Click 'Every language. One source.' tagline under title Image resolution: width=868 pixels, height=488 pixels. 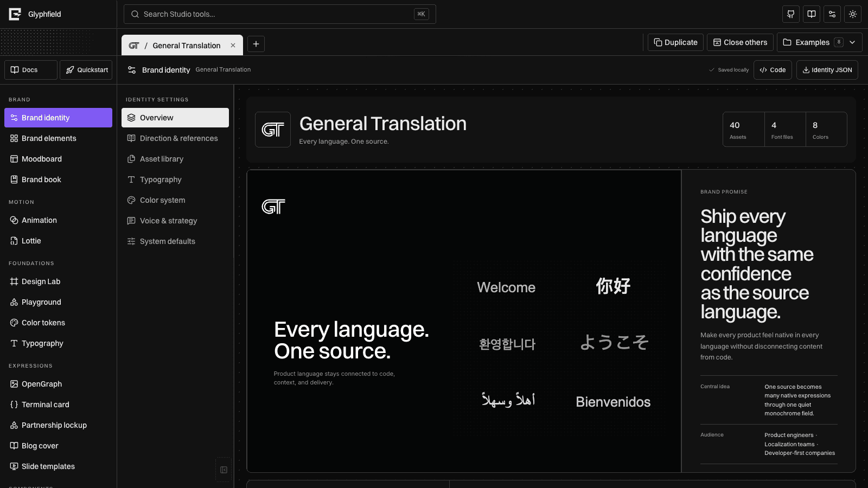point(344,142)
